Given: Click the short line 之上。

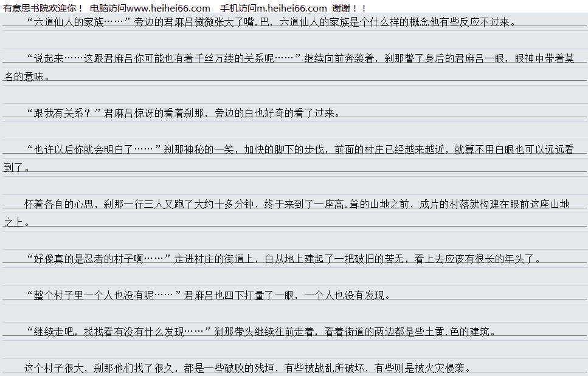Looking at the screenshot, I should point(17,222).
